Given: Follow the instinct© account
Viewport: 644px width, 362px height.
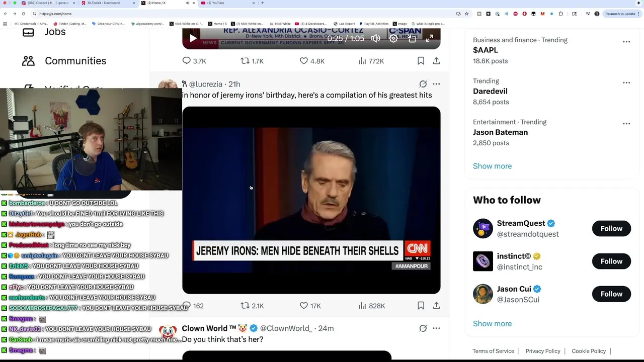Looking at the screenshot, I should click(x=611, y=261).
